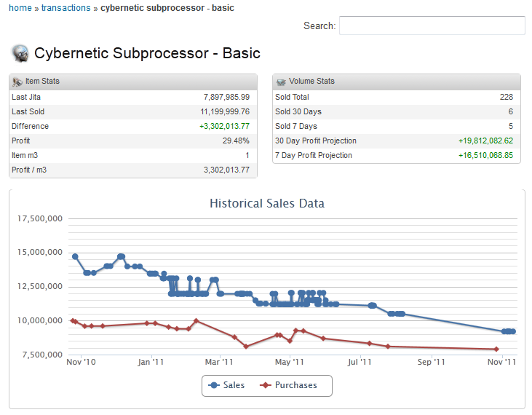Screen dimensions: 532x415
Task: Click the Volume Stats panel icon
Action: pos(281,82)
